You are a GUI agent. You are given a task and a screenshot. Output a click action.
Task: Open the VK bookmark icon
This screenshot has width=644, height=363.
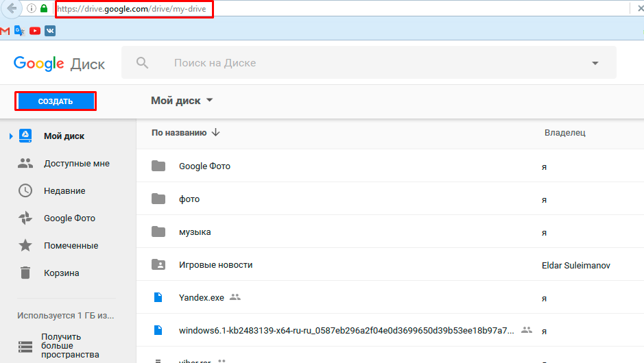[50, 31]
